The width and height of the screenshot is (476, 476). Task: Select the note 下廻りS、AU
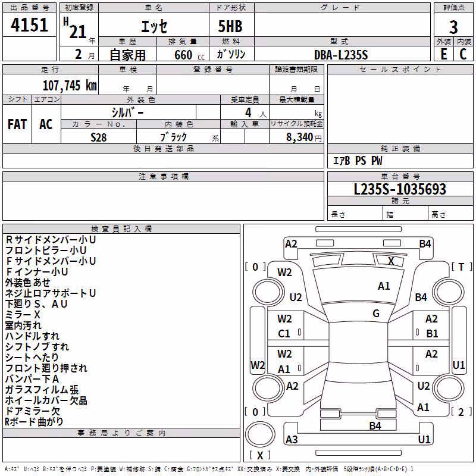point(36,304)
